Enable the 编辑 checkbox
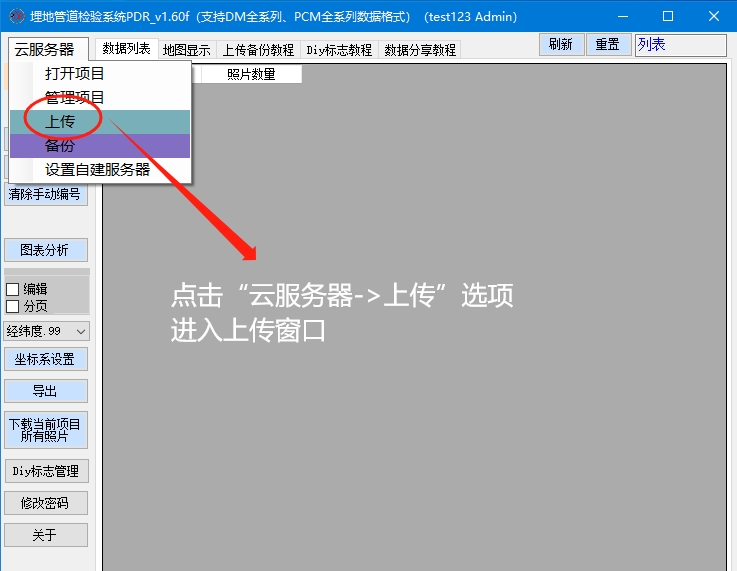Viewport: 737px width, 571px height. (x=13, y=289)
